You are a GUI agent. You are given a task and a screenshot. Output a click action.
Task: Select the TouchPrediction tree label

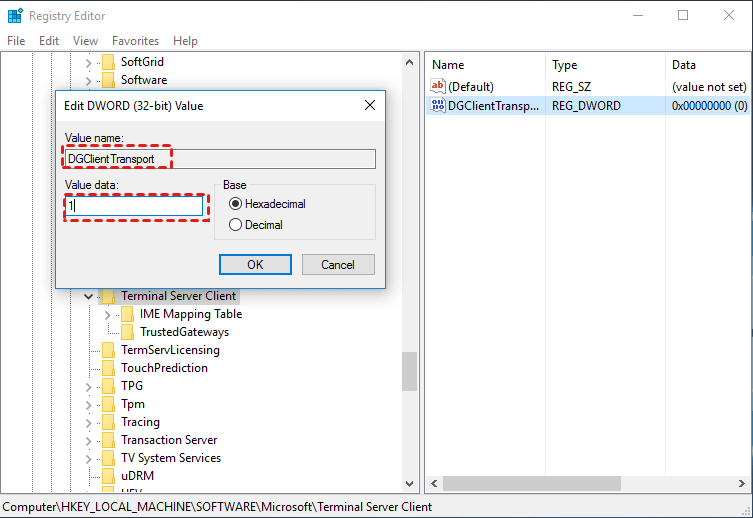point(164,368)
